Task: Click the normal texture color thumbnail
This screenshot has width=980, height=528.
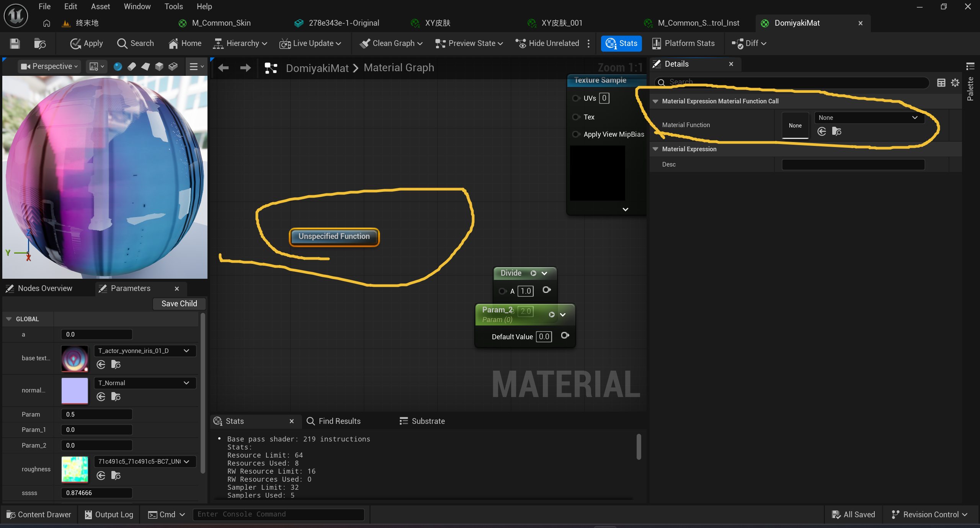Action: point(75,390)
